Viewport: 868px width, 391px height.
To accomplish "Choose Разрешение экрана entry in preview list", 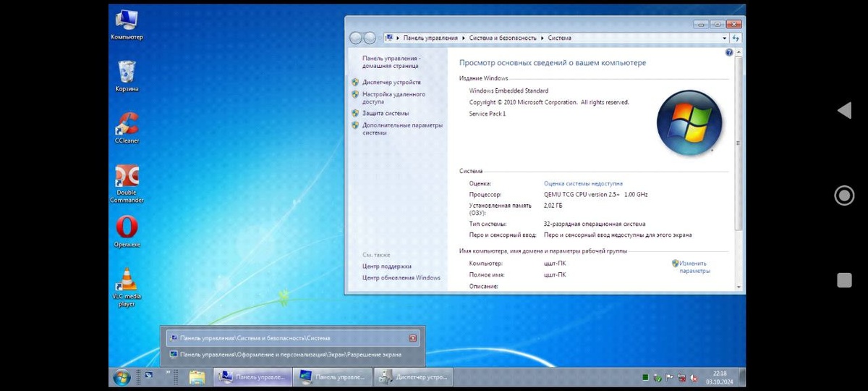I will (292, 355).
